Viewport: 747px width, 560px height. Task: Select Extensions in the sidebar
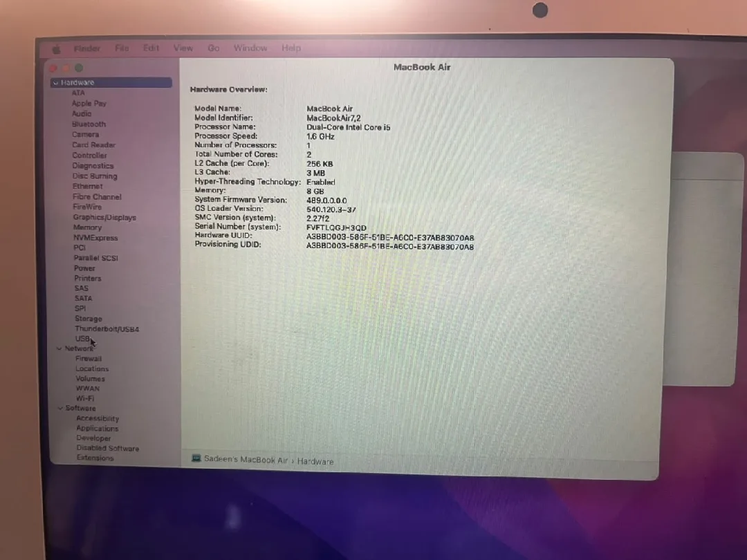point(95,458)
